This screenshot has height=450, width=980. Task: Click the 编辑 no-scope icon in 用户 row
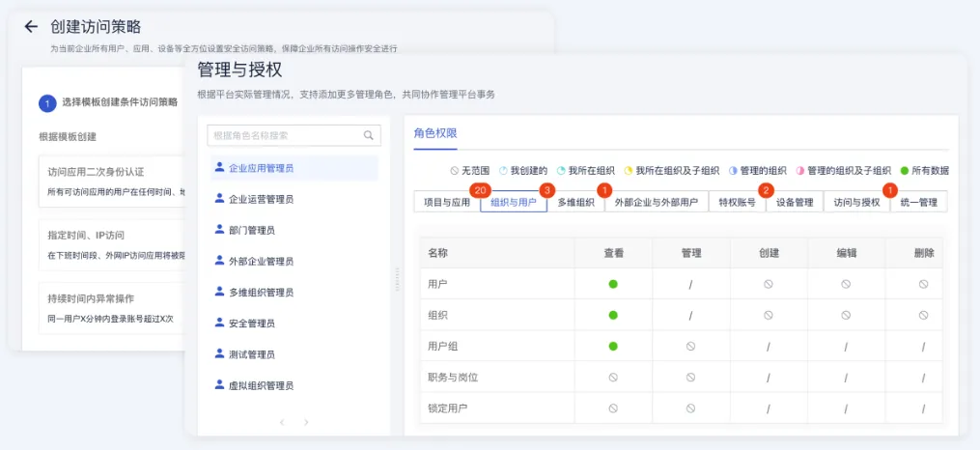(846, 284)
